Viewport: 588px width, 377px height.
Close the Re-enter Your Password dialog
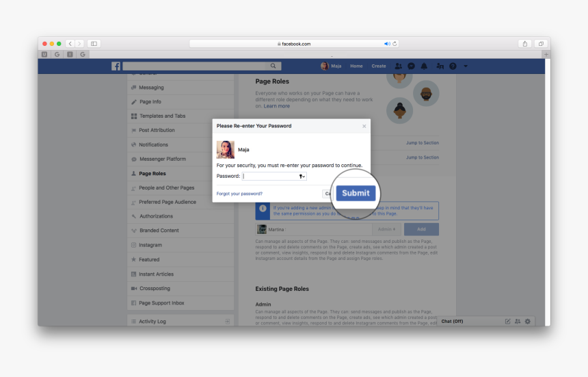(364, 126)
